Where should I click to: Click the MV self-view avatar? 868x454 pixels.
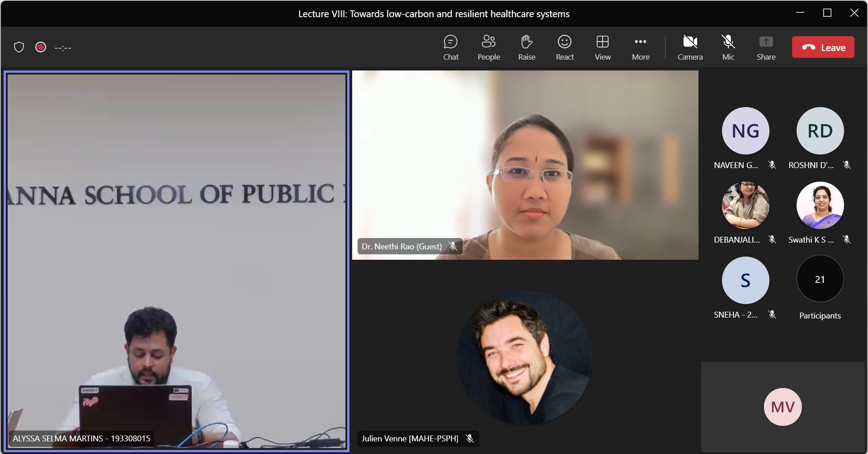pyautogui.click(x=783, y=407)
